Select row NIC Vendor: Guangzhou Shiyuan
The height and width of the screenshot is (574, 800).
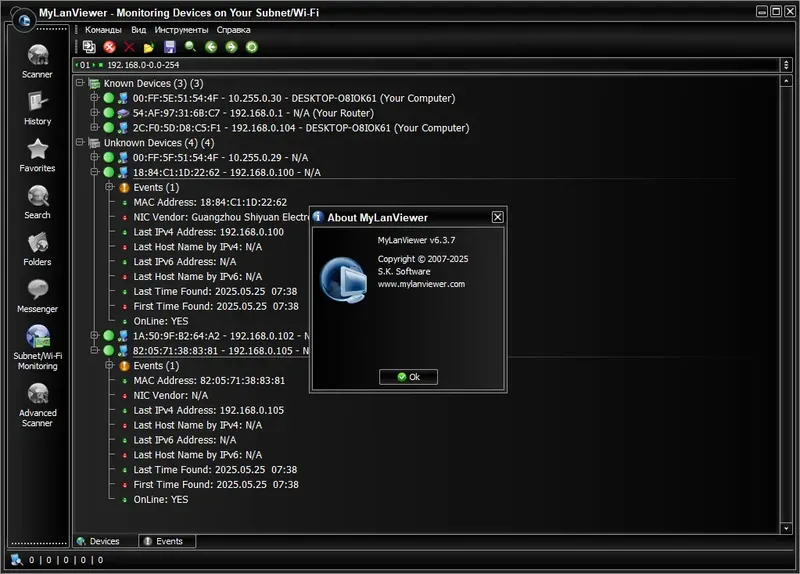[x=221, y=217]
